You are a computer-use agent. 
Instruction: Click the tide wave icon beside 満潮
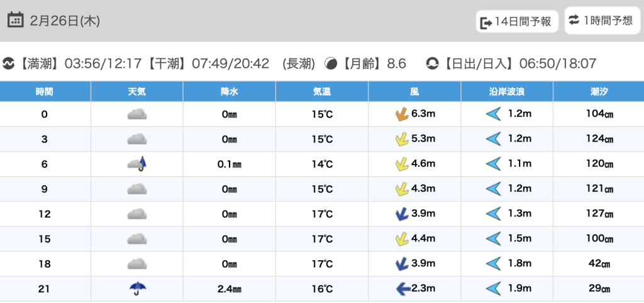click(9, 63)
